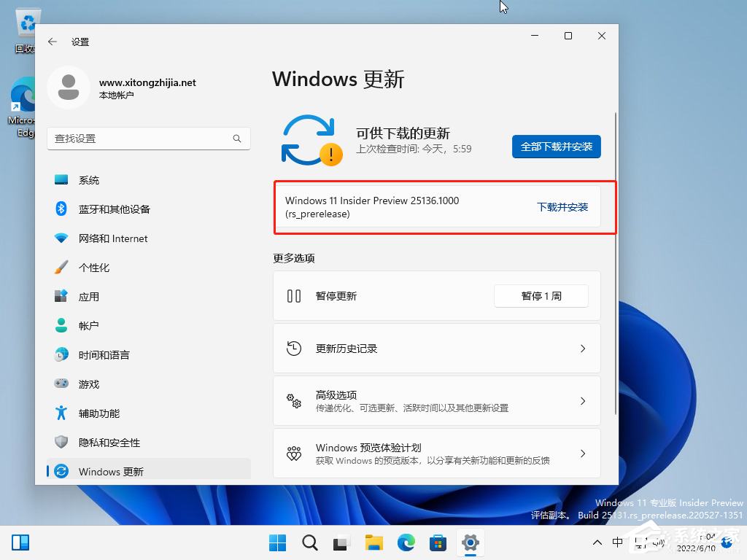
Task: Select the Accounts icon
Action: 61,326
